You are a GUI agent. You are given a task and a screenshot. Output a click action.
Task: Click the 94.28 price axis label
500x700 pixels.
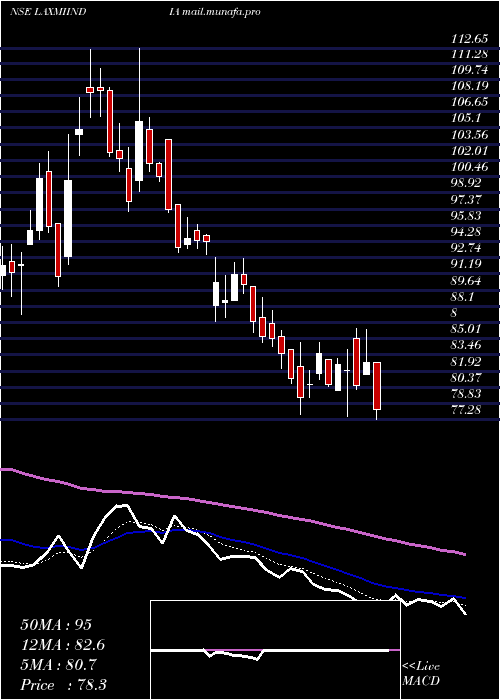tap(467, 232)
